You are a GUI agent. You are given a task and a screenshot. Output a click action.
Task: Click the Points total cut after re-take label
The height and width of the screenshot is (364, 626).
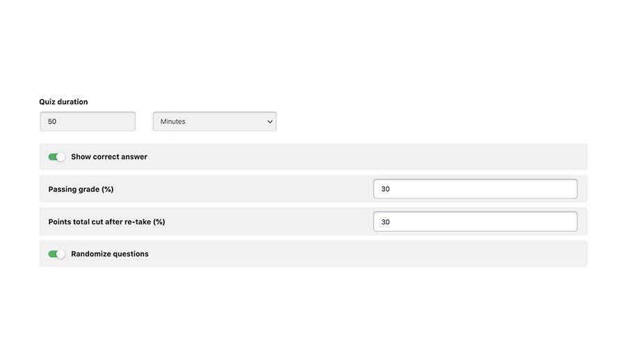[x=106, y=222]
